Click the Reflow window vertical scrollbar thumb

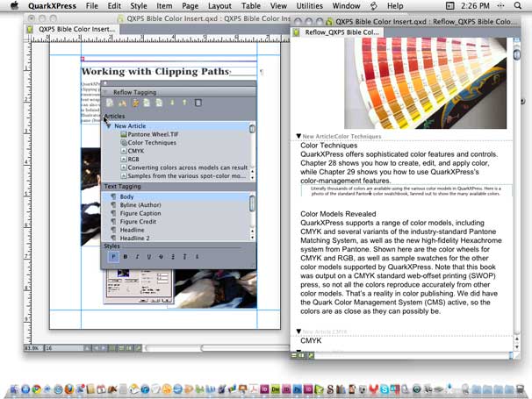point(517,54)
